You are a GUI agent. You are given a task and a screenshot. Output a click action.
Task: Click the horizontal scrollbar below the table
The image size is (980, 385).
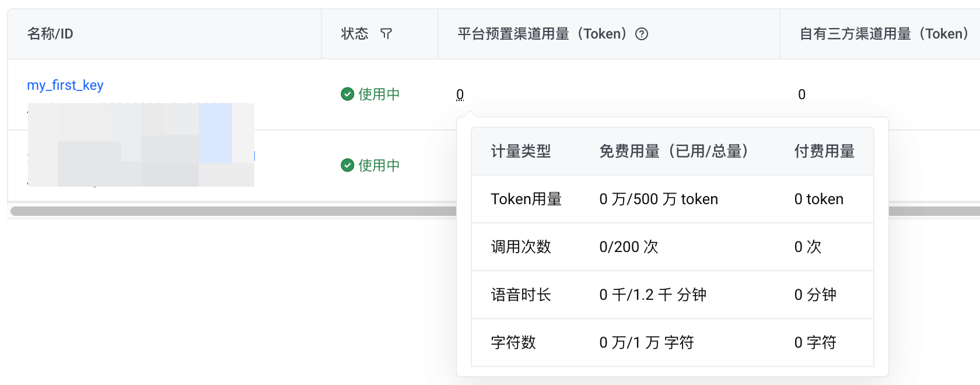pyautogui.click(x=233, y=211)
